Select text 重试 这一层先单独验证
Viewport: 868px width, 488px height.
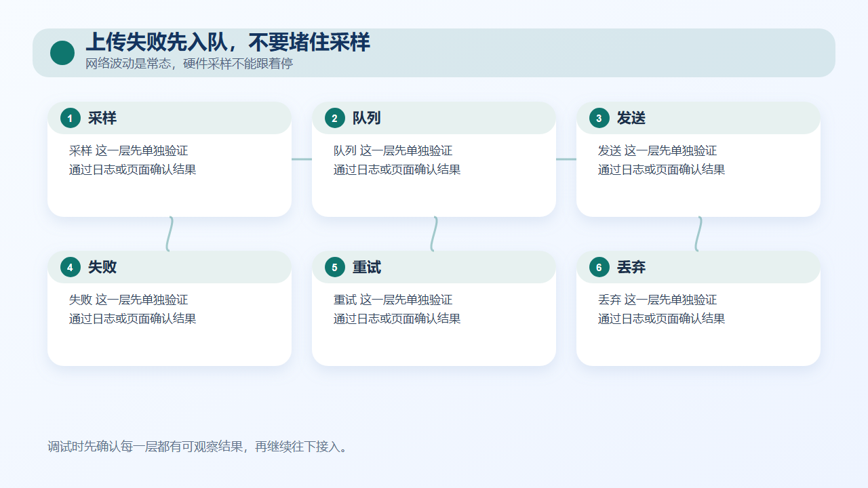point(393,300)
